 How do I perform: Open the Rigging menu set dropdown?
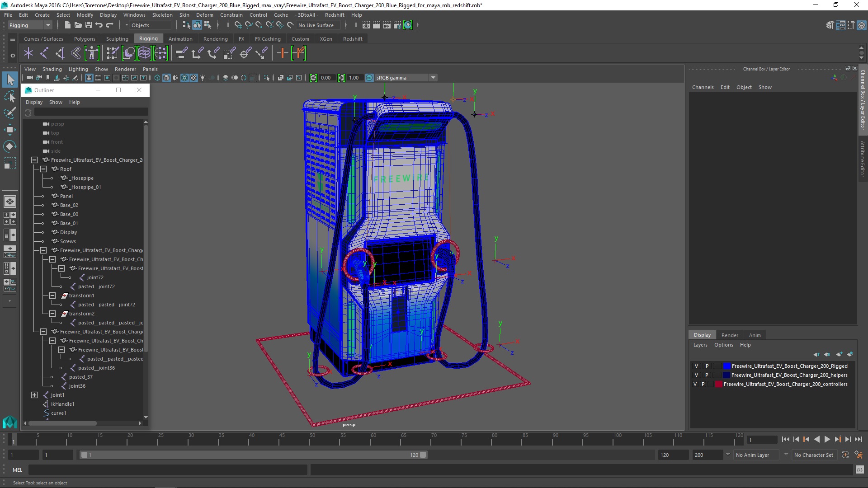pyautogui.click(x=30, y=25)
